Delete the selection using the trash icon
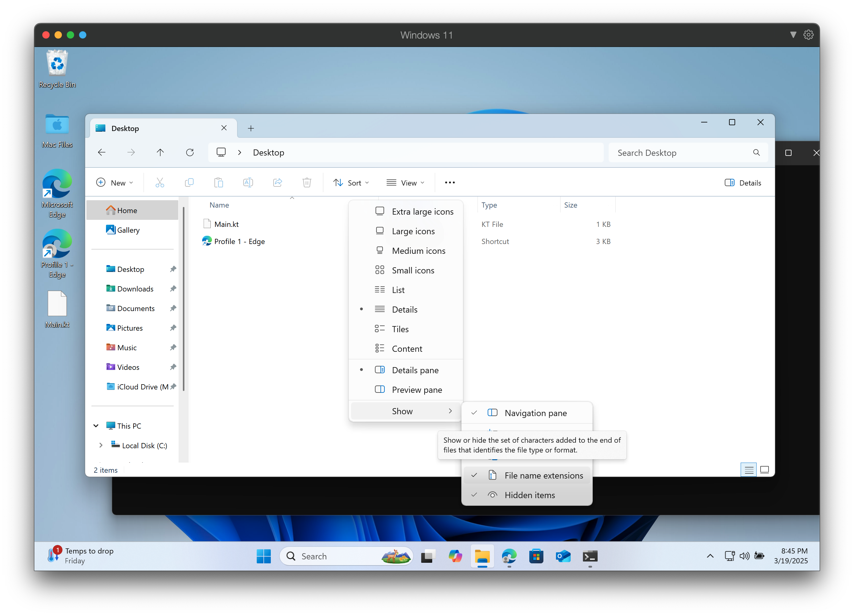Screen dimensions: 854x616 point(307,182)
